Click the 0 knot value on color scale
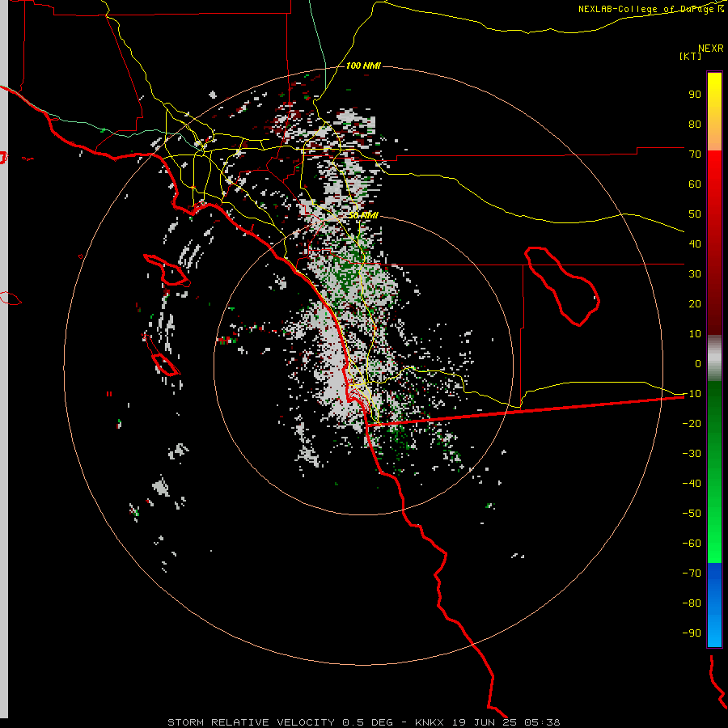The height and width of the screenshot is (728, 728). (x=698, y=363)
